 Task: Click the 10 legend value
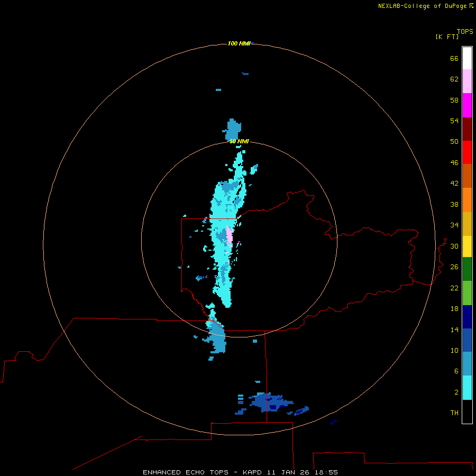tap(454, 351)
